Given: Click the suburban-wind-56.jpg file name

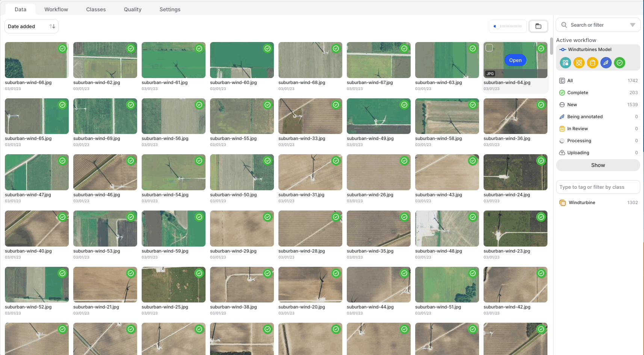Looking at the screenshot, I should pyautogui.click(x=165, y=138).
